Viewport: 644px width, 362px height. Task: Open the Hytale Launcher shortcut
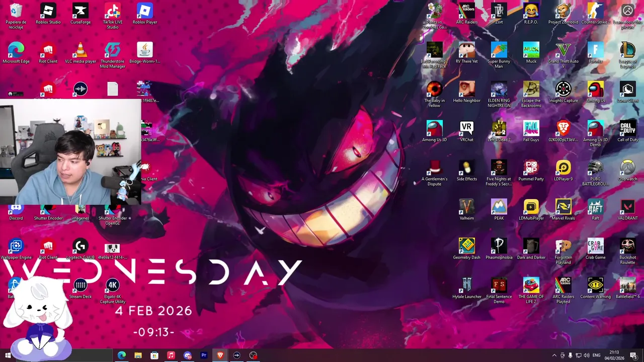[467, 289]
